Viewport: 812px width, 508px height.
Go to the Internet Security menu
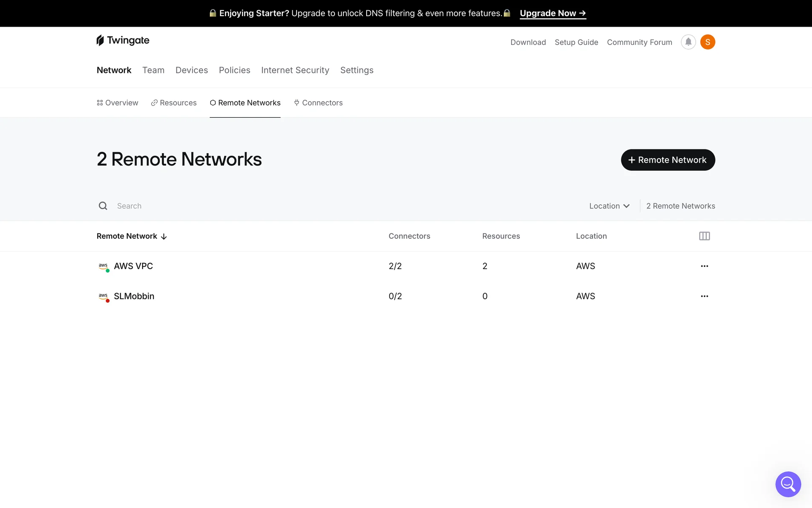point(295,70)
